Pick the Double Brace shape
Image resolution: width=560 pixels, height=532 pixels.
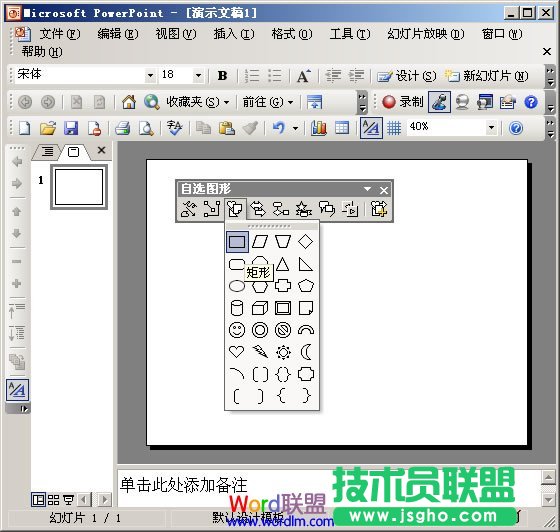click(283, 375)
